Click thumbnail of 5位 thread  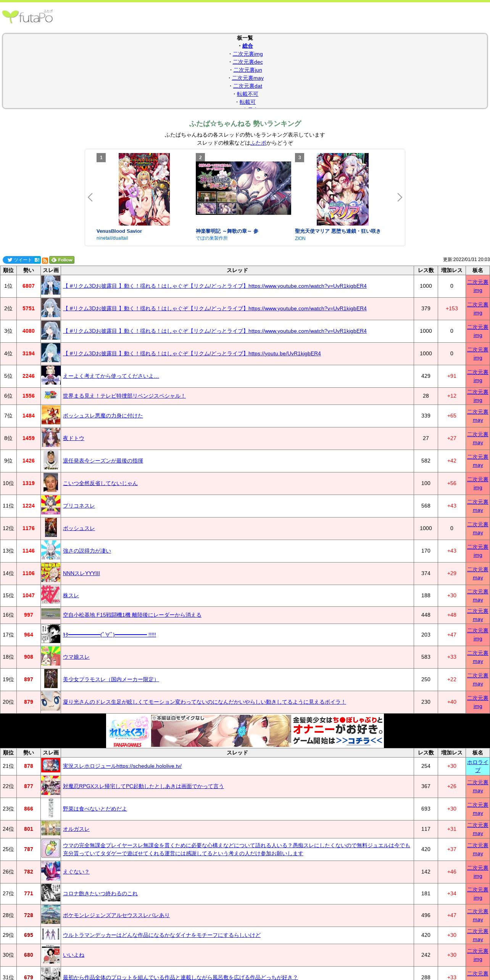click(51, 376)
